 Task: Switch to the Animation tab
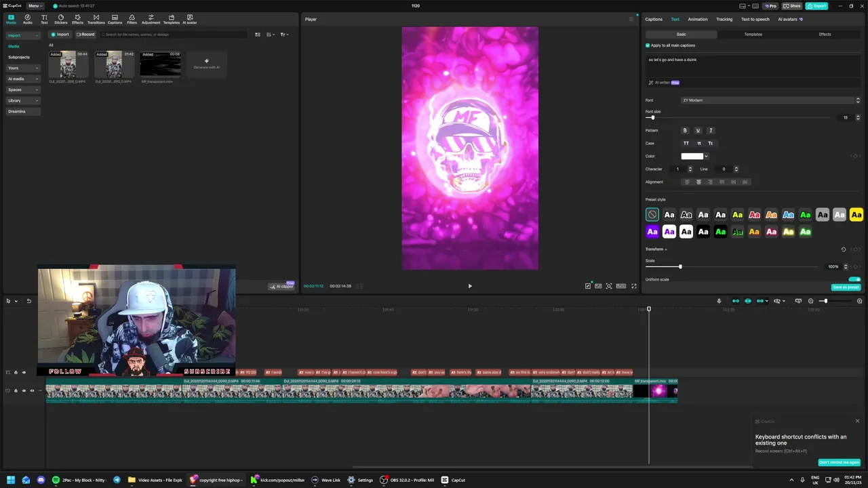tap(697, 19)
